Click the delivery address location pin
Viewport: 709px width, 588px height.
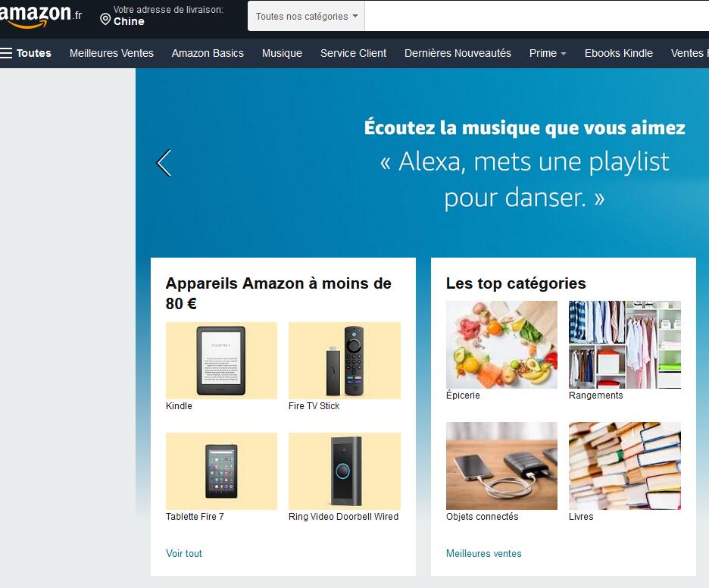[105, 19]
